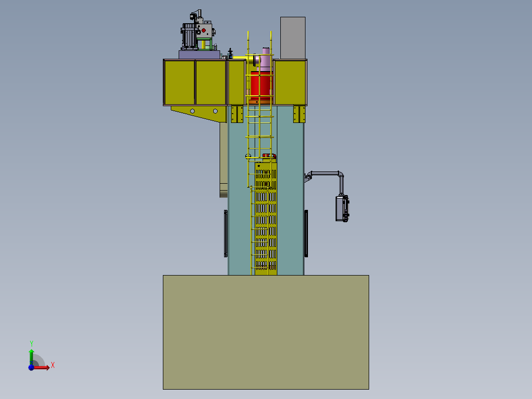Select the red cylinder behind the ladder

pyautogui.click(x=261, y=85)
